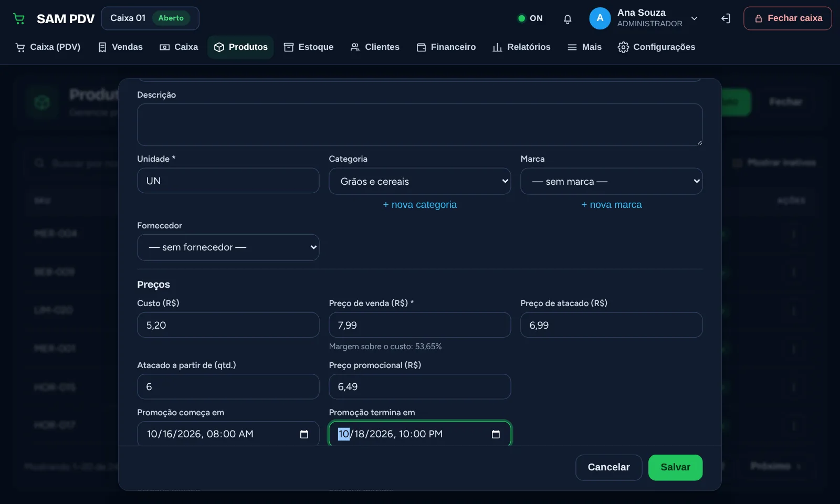Open Configurações
This screenshot has height=504, width=840.
[656, 47]
